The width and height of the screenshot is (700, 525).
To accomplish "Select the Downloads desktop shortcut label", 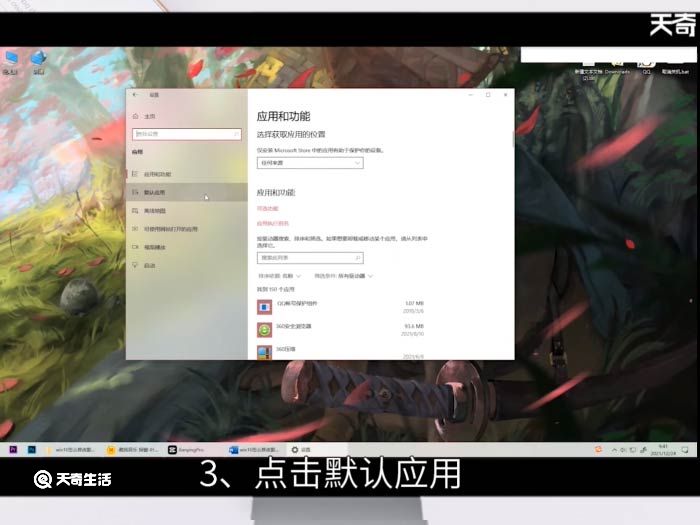I will [617, 71].
